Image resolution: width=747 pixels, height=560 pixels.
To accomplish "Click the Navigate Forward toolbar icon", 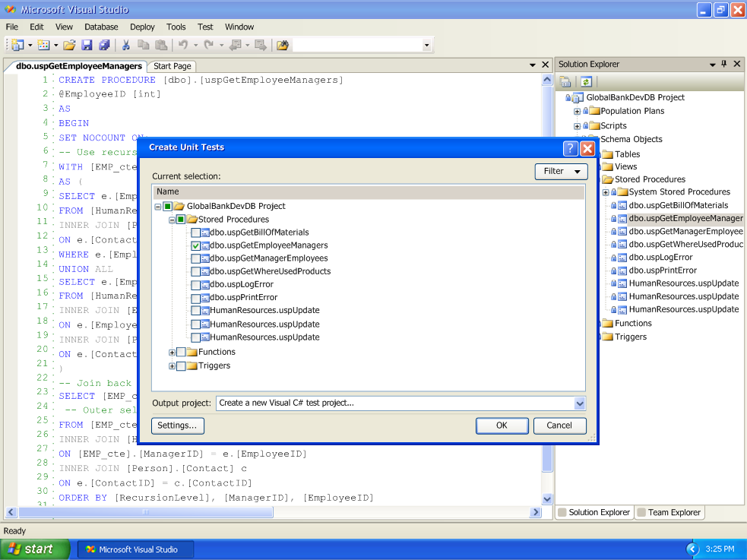I will click(260, 46).
